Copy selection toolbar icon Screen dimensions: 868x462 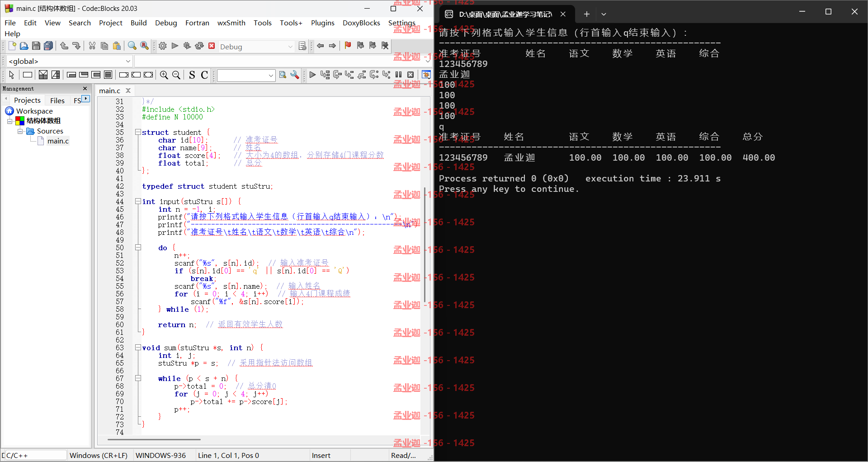104,46
